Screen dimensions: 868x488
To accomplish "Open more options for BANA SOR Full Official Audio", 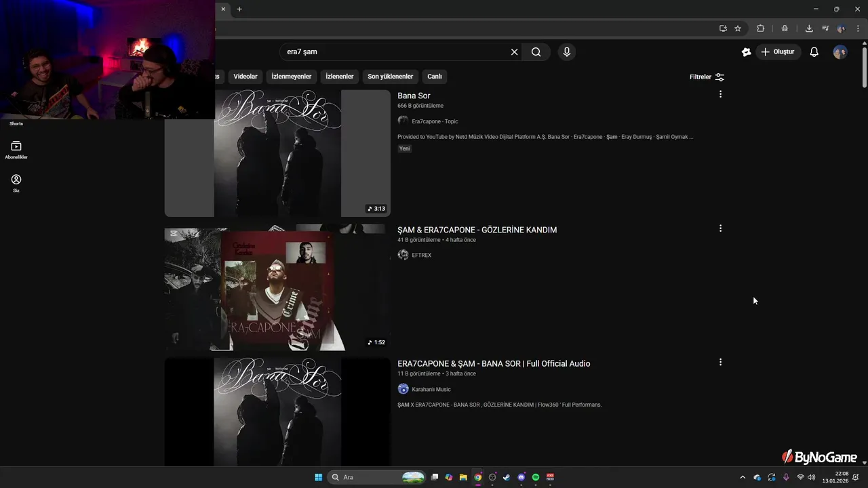I will click(720, 363).
